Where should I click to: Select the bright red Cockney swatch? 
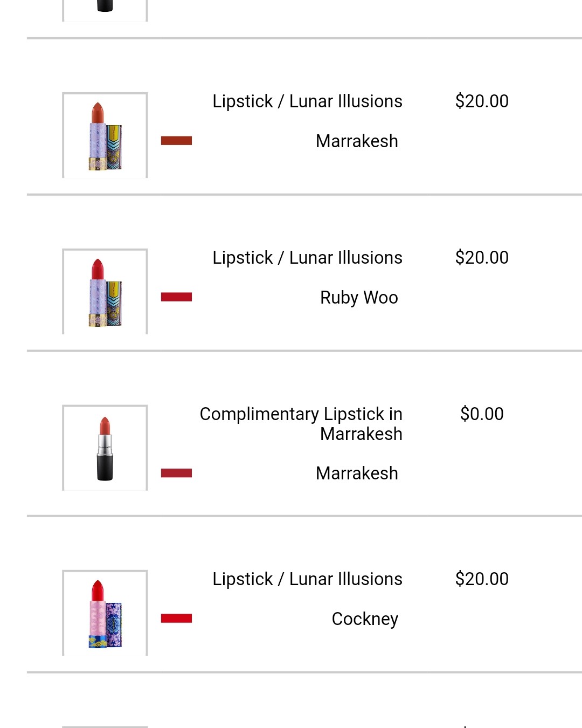click(176, 619)
